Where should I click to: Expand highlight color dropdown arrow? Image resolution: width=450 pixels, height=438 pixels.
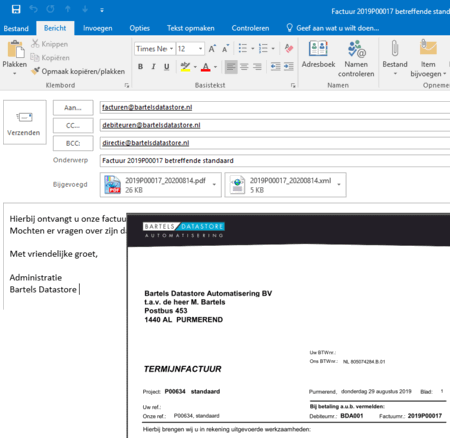[x=195, y=67]
